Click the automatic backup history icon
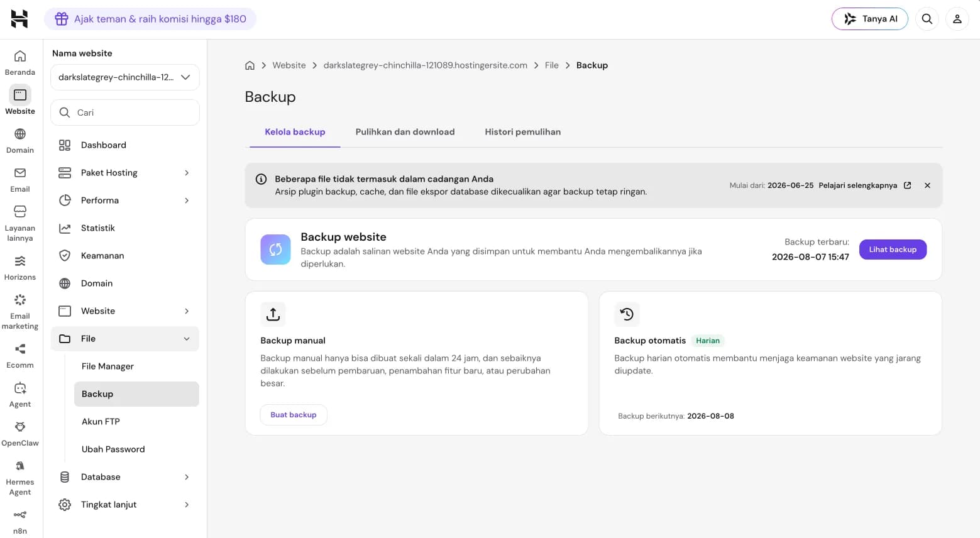Screen dimensions: 980x538 (627, 314)
